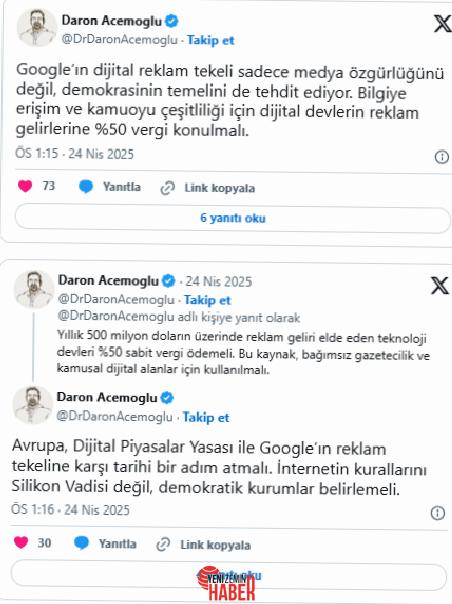Image resolution: width=452 pixels, height=604 pixels.
Task: Like the second tweet with 30 hearts
Action: (21, 543)
